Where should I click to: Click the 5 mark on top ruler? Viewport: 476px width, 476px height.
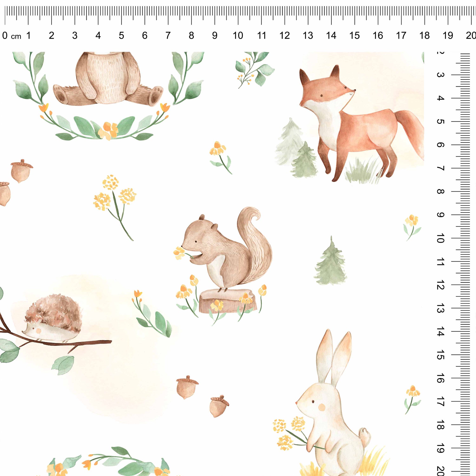pos(121,36)
